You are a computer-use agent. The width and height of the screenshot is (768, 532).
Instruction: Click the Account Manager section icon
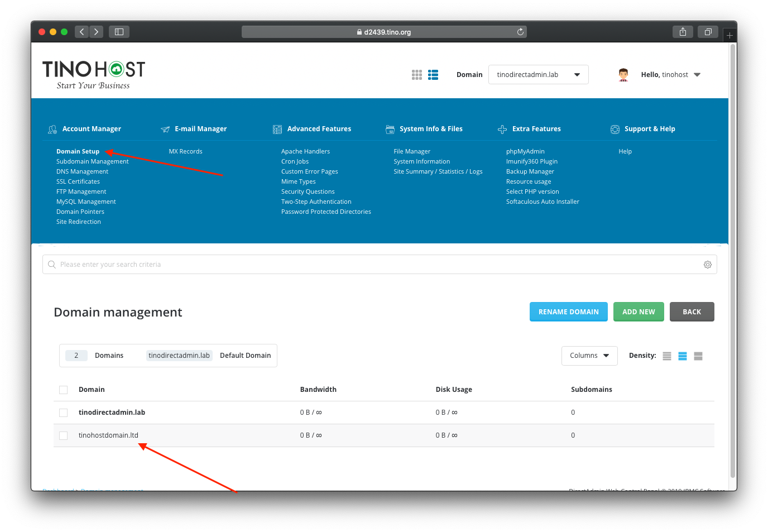pos(52,129)
